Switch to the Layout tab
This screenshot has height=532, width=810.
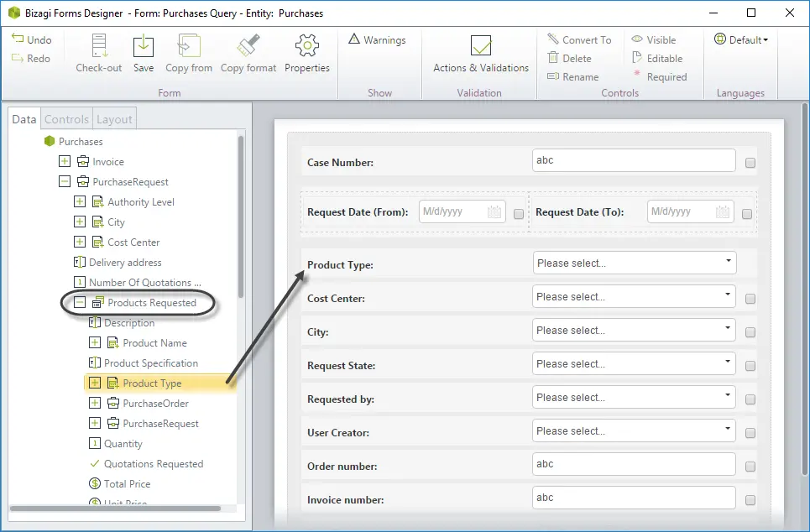click(x=114, y=119)
